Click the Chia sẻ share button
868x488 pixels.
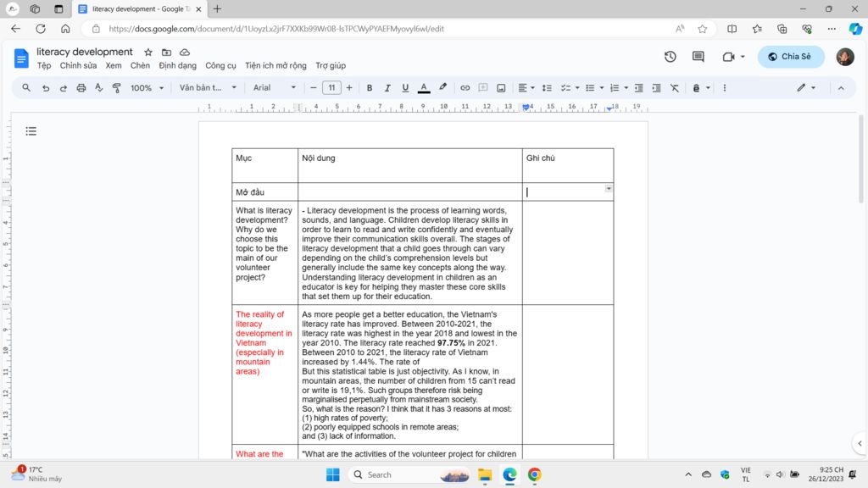coord(791,57)
